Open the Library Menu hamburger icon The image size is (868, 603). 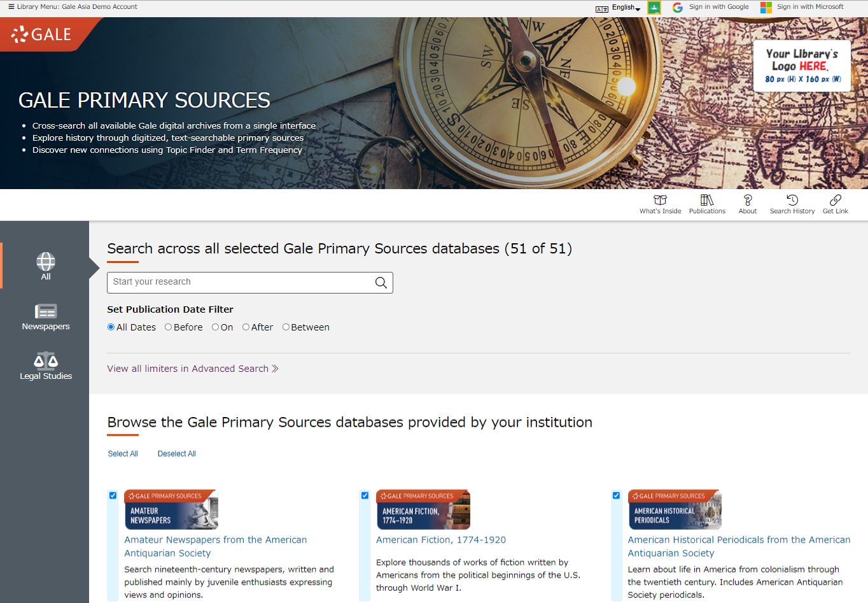click(x=11, y=7)
